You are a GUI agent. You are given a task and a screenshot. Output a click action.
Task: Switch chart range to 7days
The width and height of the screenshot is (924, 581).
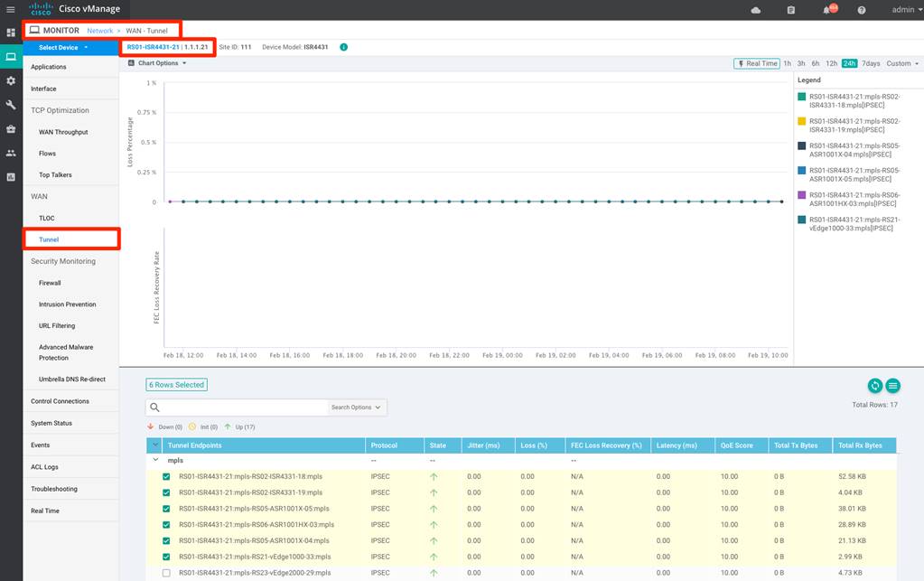pos(871,63)
